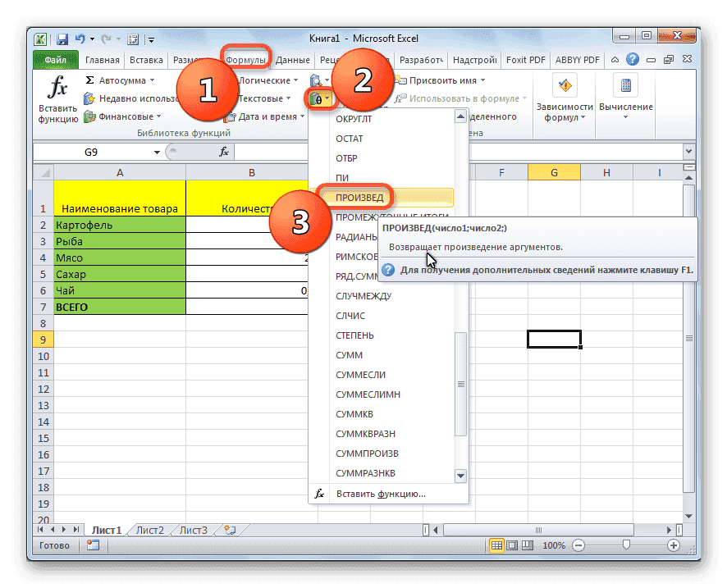Switch to Page Layout view icon
Viewport: 727px width, 588px height.
(510, 545)
